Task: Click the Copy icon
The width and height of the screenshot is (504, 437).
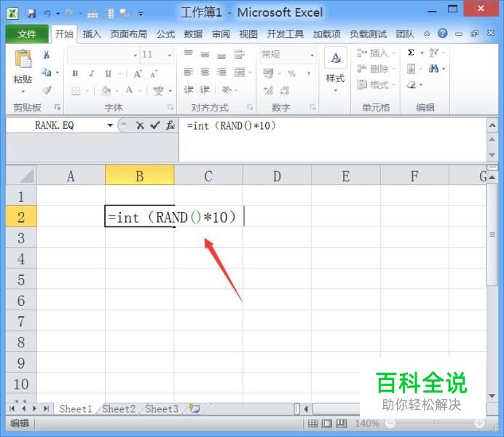Action: [x=47, y=72]
